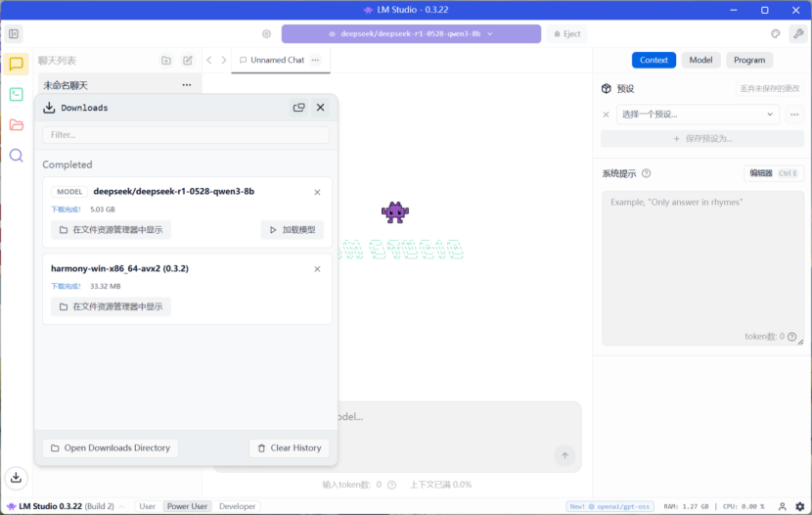
Task: Click the downloads Filter input field
Action: [186, 134]
